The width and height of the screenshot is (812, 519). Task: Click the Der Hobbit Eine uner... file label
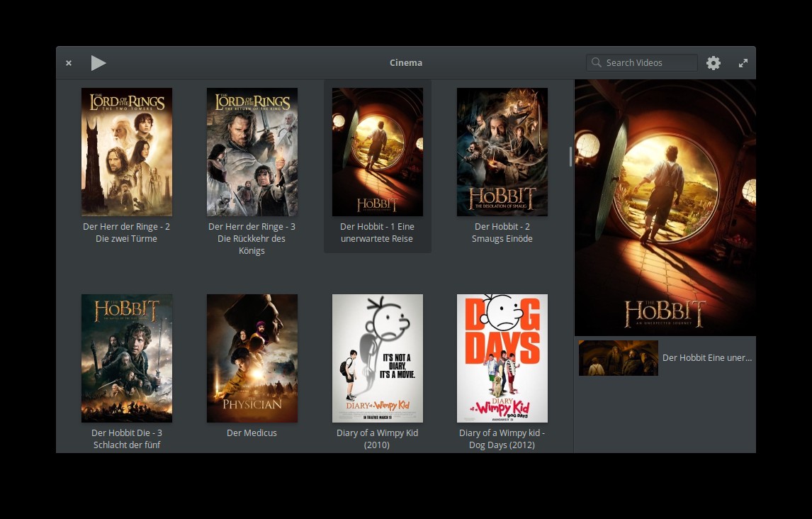tap(707, 358)
